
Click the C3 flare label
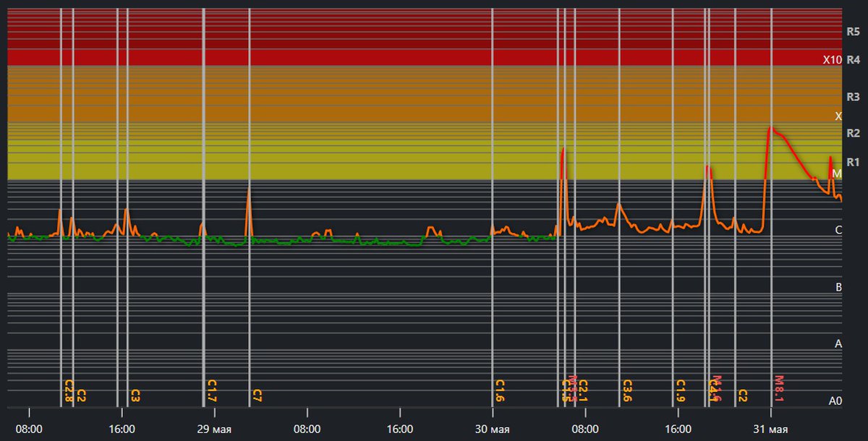pyautogui.click(x=135, y=395)
